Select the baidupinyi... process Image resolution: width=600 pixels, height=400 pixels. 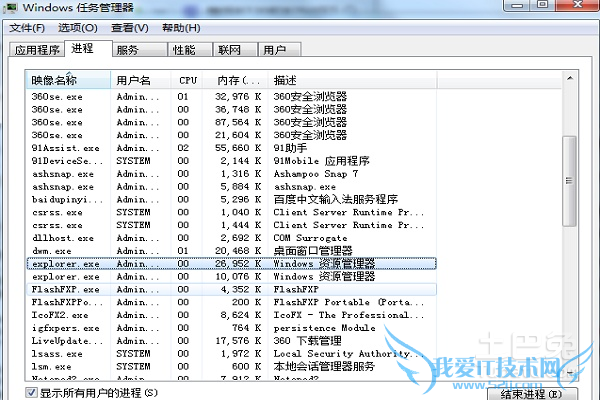[232, 199]
